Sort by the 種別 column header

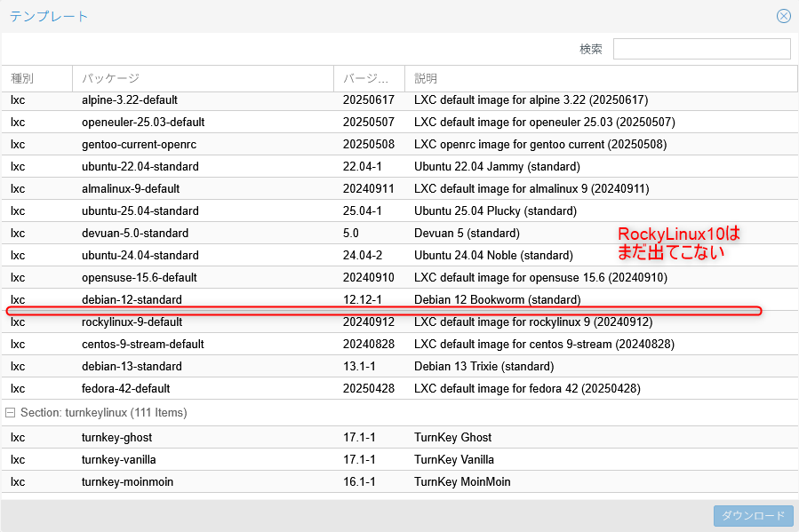[36, 79]
